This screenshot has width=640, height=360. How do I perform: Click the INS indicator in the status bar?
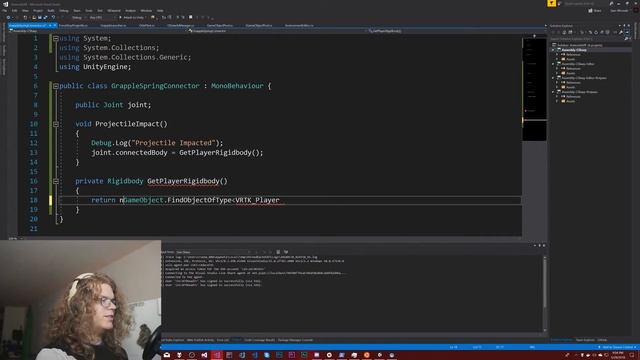(532, 347)
